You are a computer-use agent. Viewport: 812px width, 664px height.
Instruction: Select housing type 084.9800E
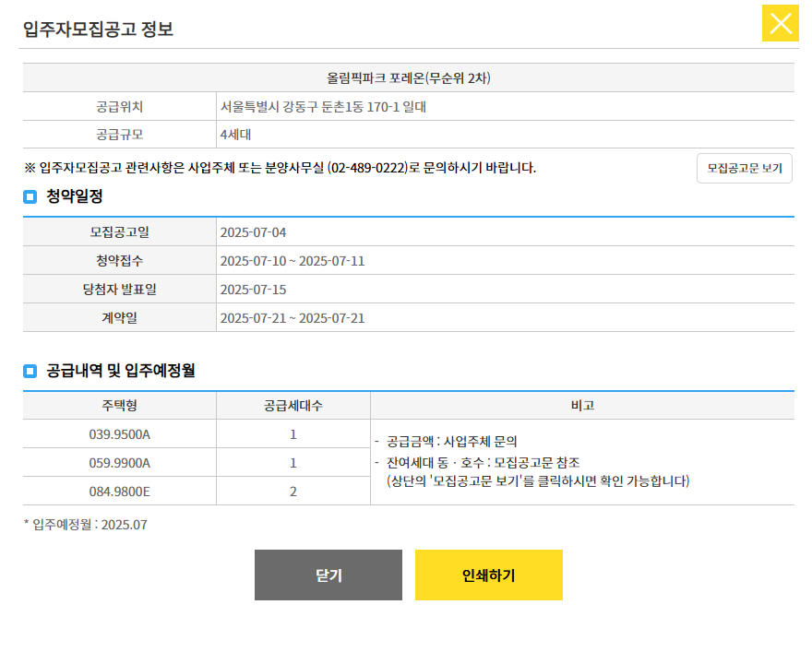[x=120, y=492]
